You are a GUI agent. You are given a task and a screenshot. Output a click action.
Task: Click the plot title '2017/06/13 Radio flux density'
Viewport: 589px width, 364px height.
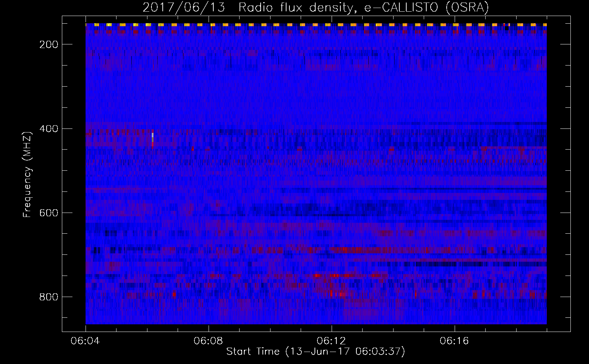(315, 8)
